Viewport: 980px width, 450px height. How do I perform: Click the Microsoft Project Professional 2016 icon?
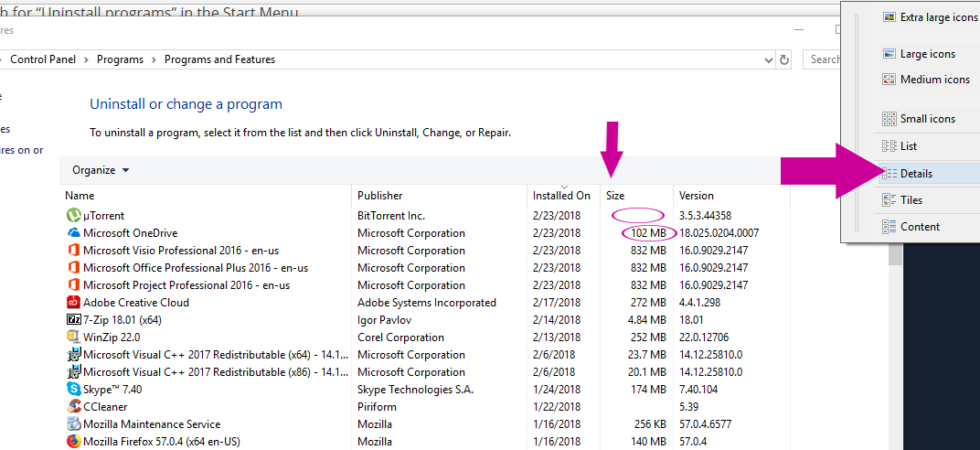(74, 285)
